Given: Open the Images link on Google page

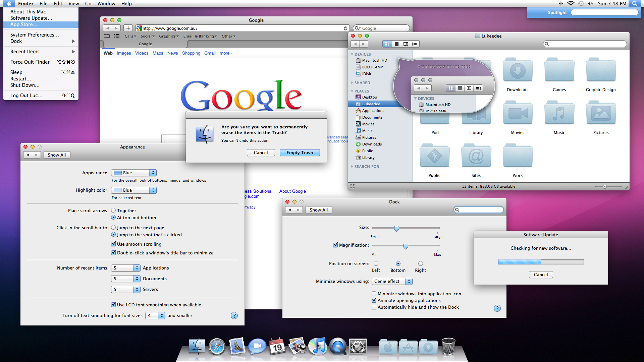Looking at the screenshot, I should click(124, 53).
